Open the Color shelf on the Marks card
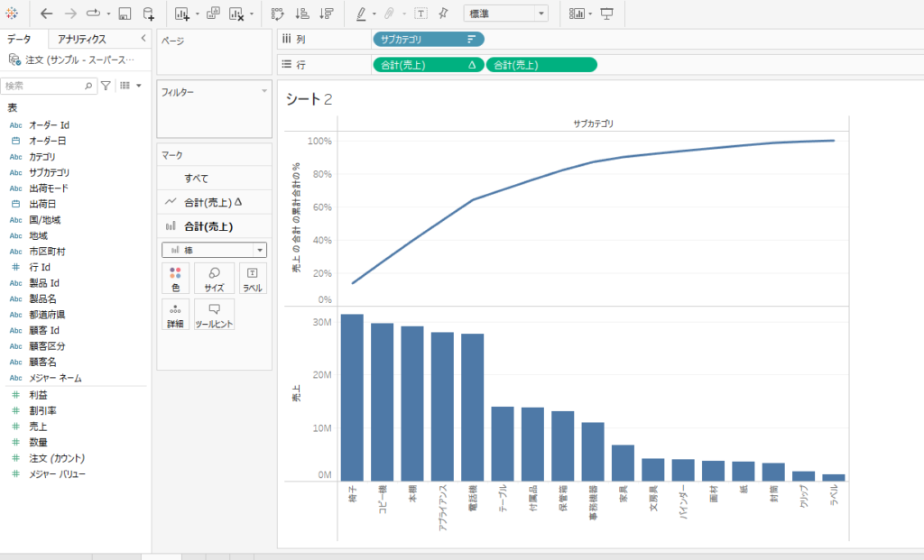The height and width of the screenshot is (560, 924). [174, 278]
